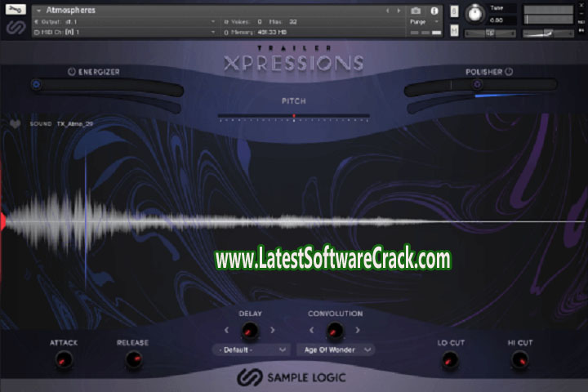Select next Convolution preset arrow
Image resolution: width=588 pixels, height=392 pixels.
(358, 330)
